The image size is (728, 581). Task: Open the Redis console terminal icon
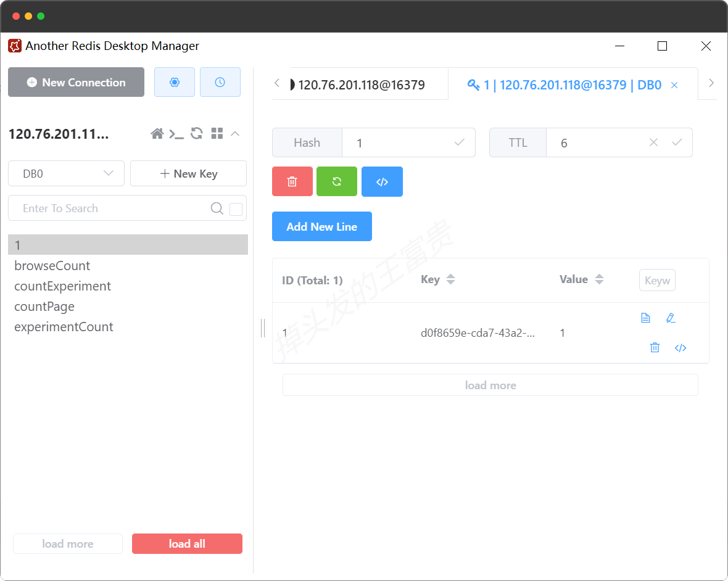[176, 134]
